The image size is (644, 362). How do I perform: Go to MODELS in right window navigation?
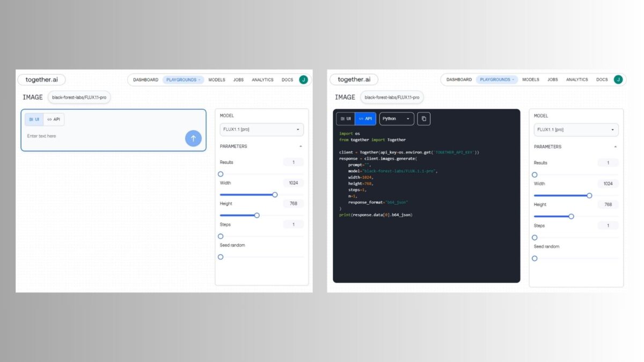pyautogui.click(x=531, y=79)
